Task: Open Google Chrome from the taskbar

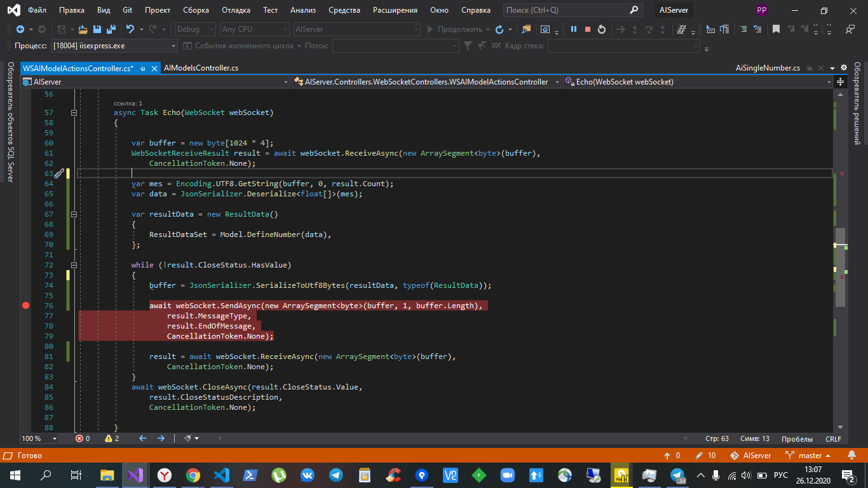Action: (193, 475)
